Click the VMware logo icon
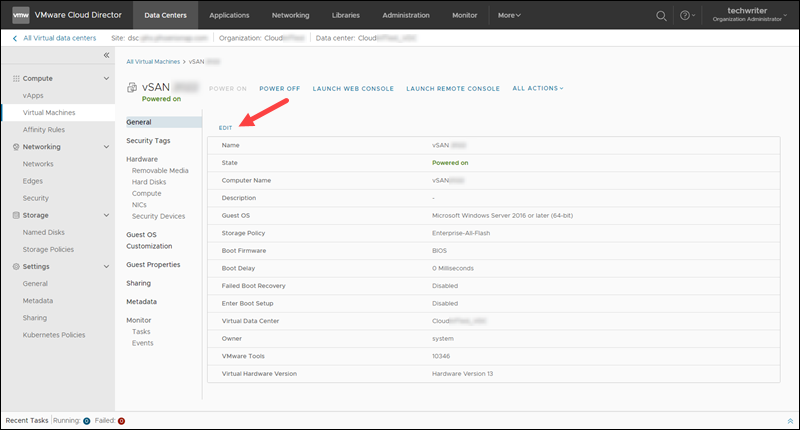Viewport: 800px width, 430px height. point(20,15)
